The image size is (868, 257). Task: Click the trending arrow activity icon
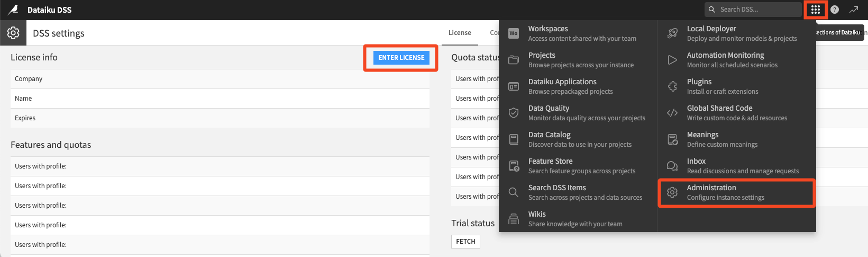(x=854, y=10)
